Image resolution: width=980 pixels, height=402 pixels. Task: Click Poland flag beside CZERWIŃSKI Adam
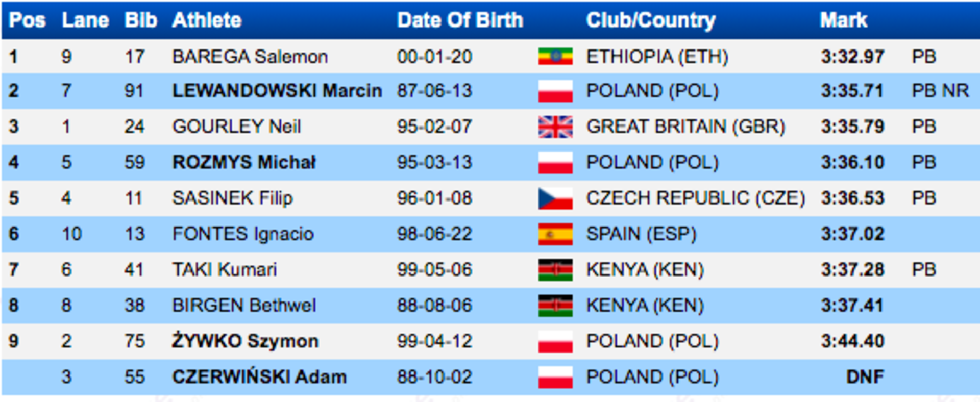click(555, 378)
